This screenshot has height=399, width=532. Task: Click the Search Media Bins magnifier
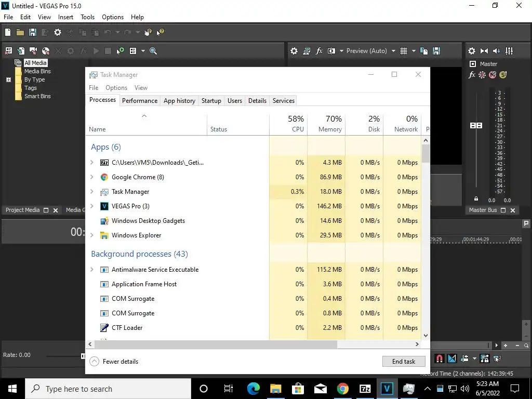click(153, 51)
